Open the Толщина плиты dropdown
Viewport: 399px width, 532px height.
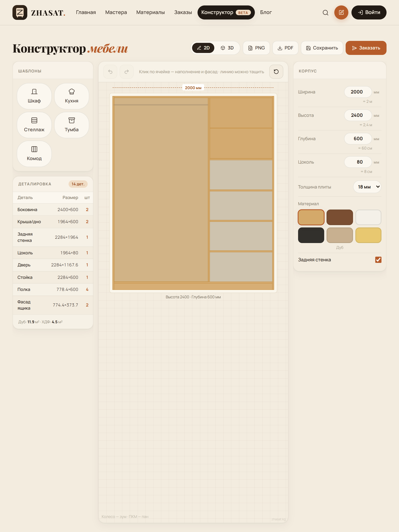coord(367,187)
